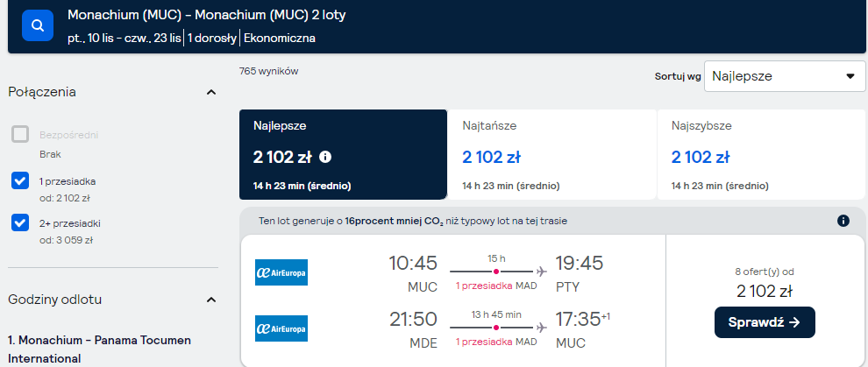868x367 pixels.
Task: Click the AirEuropa logo on the outbound flight
Action: tap(281, 272)
